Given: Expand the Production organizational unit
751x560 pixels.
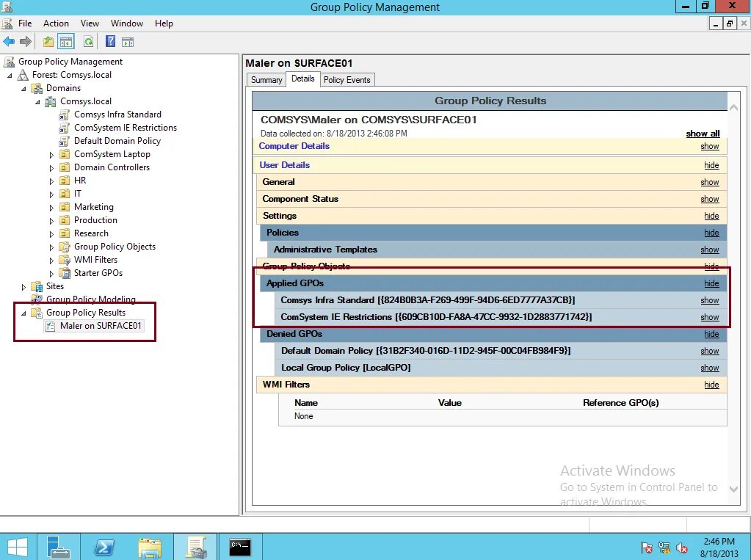Looking at the screenshot, I should [51, 221].
